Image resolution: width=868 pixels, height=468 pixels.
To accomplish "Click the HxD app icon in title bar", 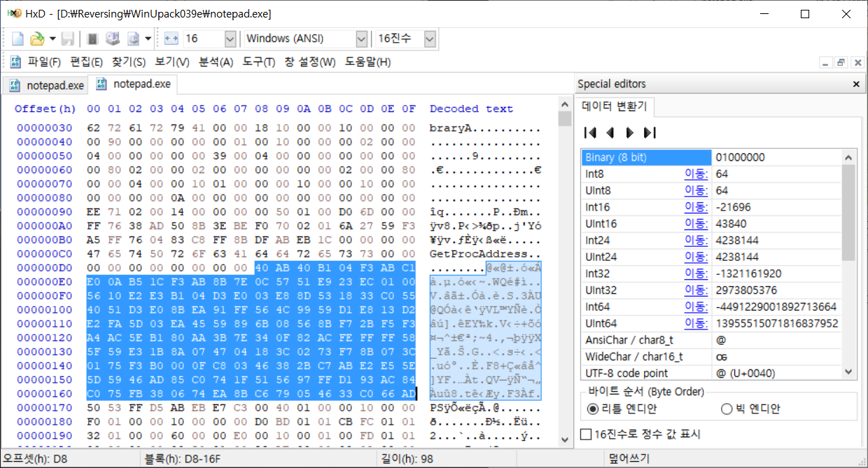I will coord(14,14).
